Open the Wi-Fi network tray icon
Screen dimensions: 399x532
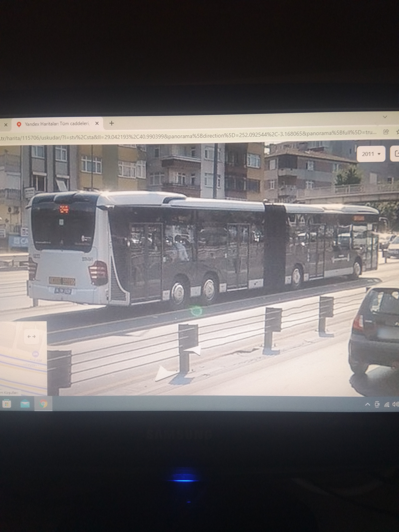[387, 405]
